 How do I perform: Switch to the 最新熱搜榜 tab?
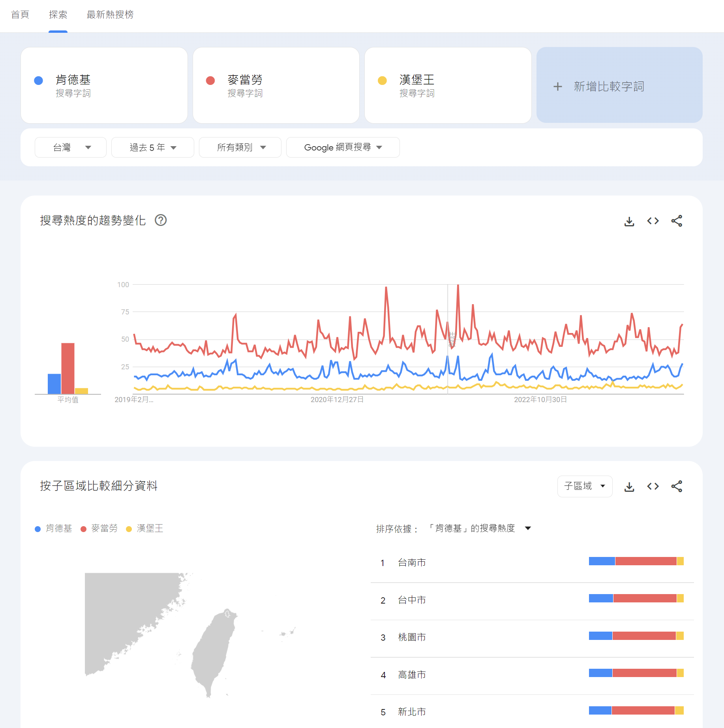tap(110, 15)
